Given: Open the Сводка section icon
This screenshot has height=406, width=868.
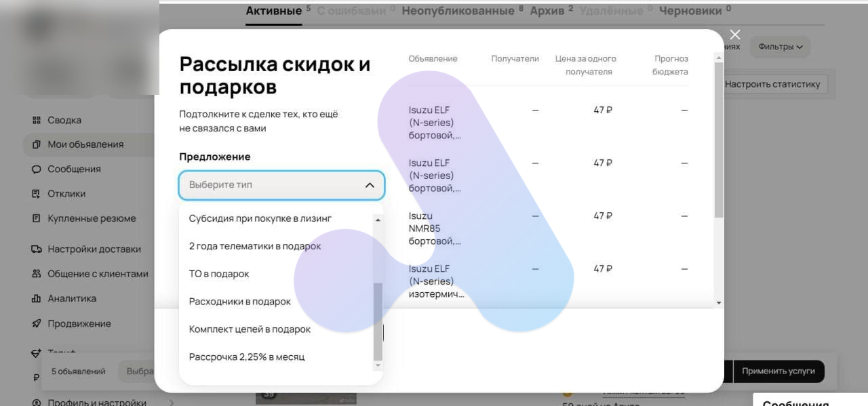Looking at the screenshot, I should coord(37,120).
